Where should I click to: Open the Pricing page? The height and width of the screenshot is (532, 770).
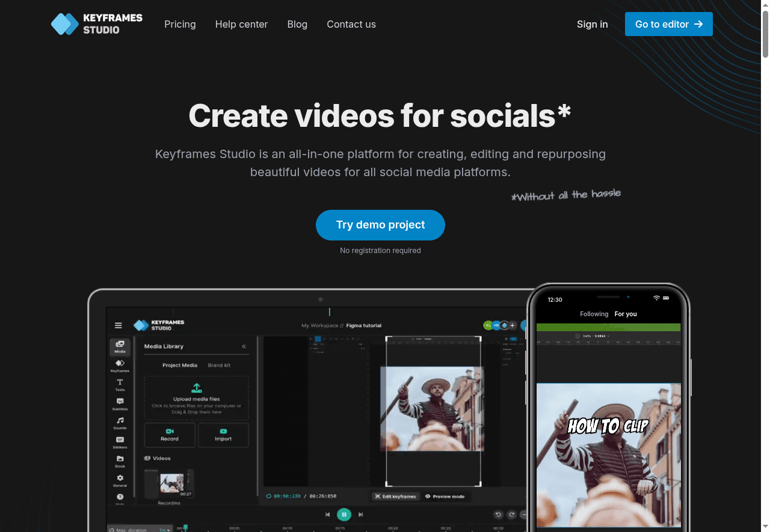tap(180, 24)
